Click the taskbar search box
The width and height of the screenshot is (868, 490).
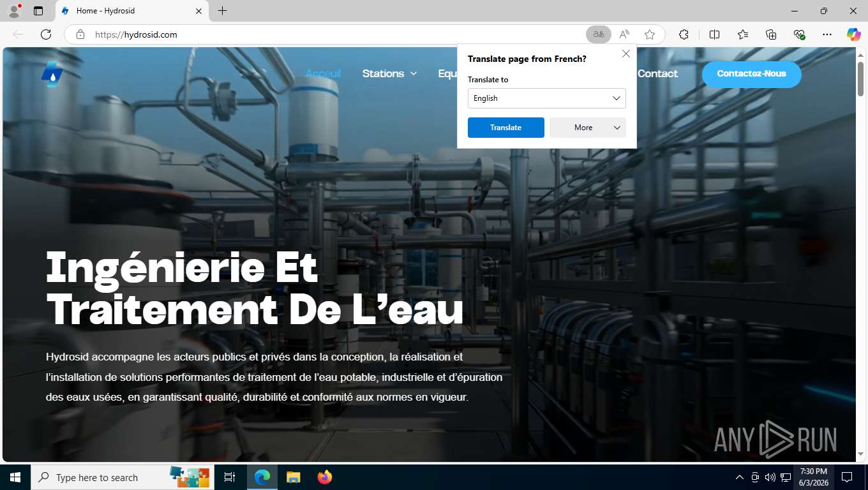tap(121, 477)
